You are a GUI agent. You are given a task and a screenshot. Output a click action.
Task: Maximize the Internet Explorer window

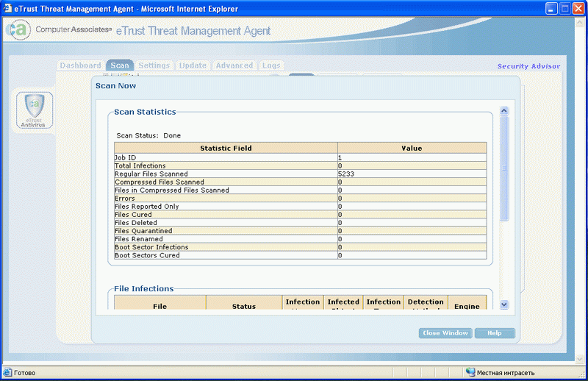565,9
